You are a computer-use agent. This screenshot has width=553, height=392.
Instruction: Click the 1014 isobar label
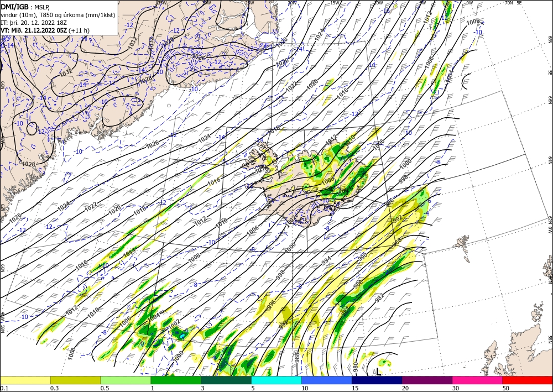pyautogui.click(x=129, y=252)
